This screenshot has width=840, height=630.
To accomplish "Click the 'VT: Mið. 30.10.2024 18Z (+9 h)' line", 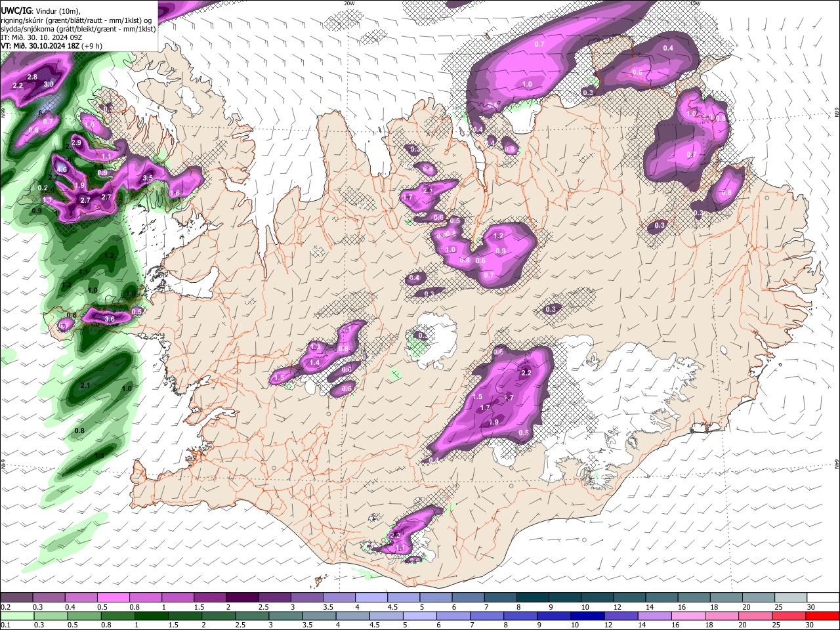I will pyautogui.click(x=51, y=46).
